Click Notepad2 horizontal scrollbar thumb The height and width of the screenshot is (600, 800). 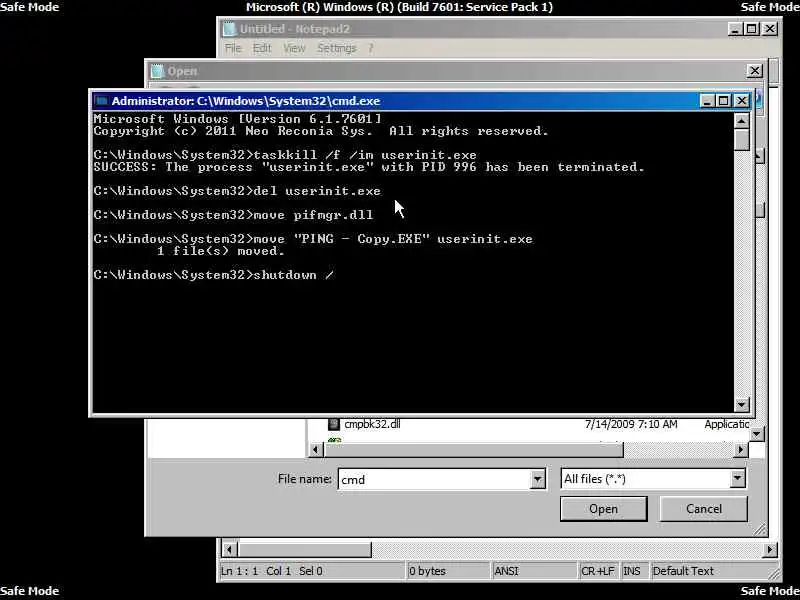[x=305, y=549]
